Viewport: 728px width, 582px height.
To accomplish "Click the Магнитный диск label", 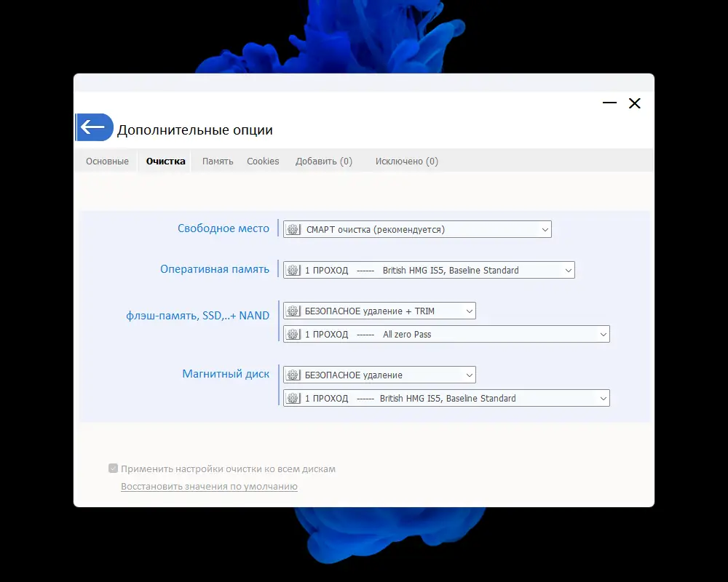I will (x=226, y=374).
